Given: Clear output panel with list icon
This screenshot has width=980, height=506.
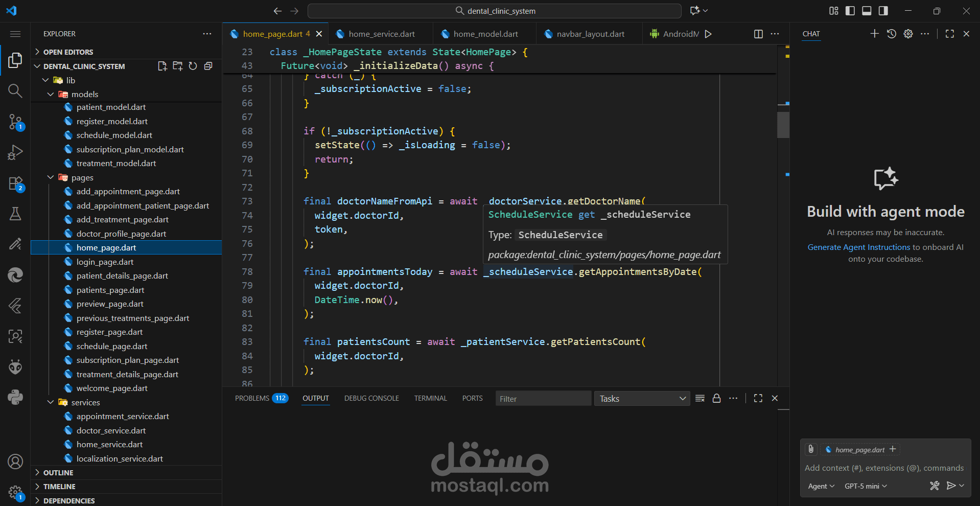Looking at the screenshot, I should (700, 398).
